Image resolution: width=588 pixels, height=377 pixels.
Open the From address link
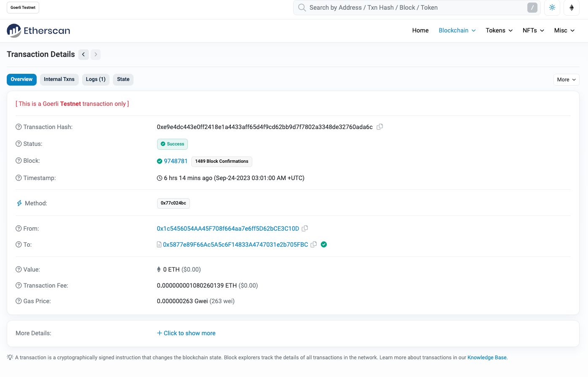coord(228,229)
